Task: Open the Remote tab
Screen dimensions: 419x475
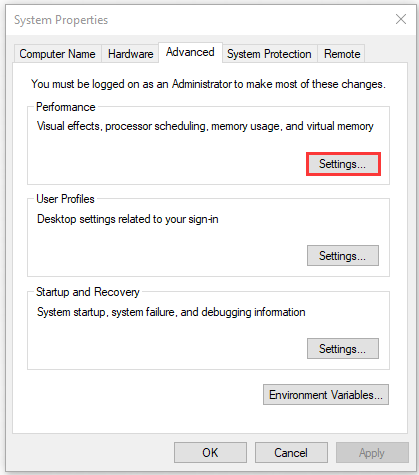Action: tap(342, 54)
